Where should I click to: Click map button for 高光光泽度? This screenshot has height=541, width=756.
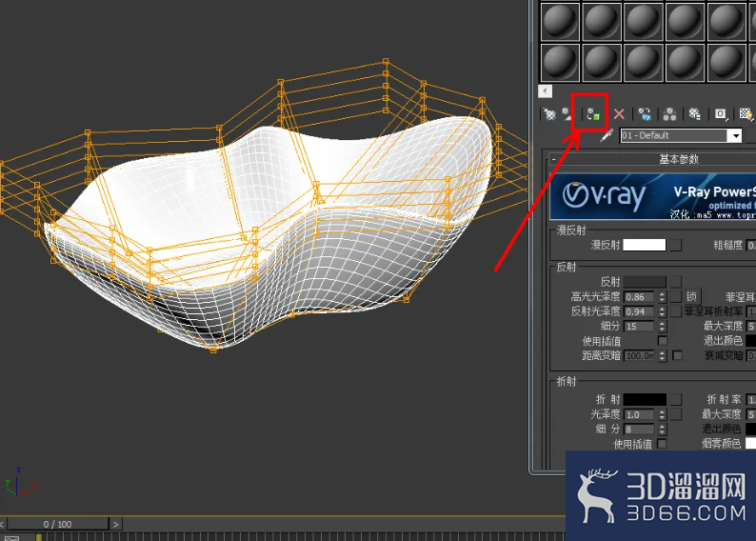click(x=676, y=296)
